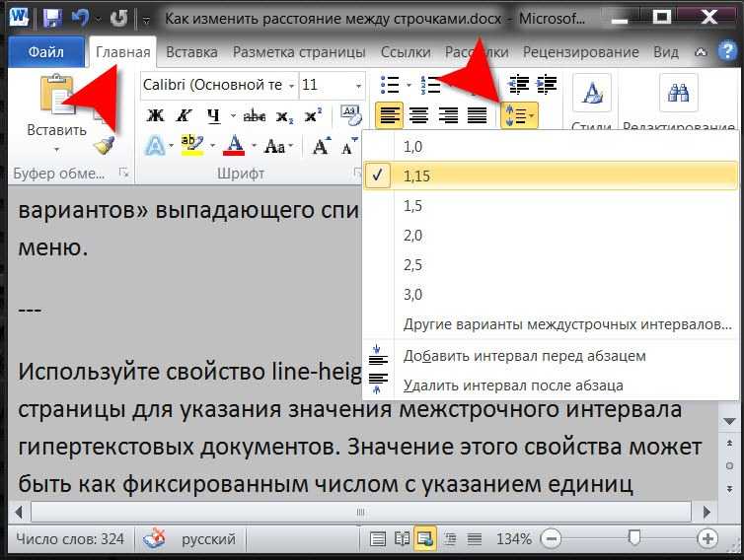The image size is (744, 560).
Task: Click the line spacing button
Action: tap(519, 115)
